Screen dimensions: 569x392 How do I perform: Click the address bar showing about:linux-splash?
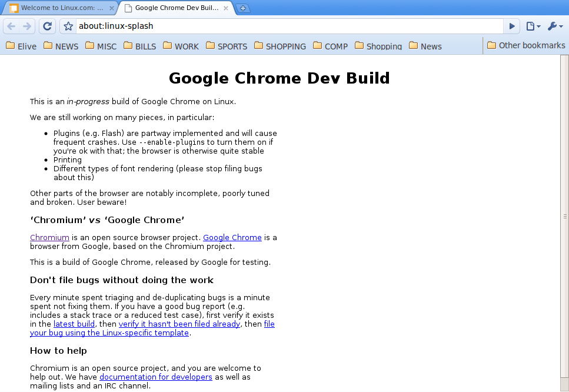point(288,26)
